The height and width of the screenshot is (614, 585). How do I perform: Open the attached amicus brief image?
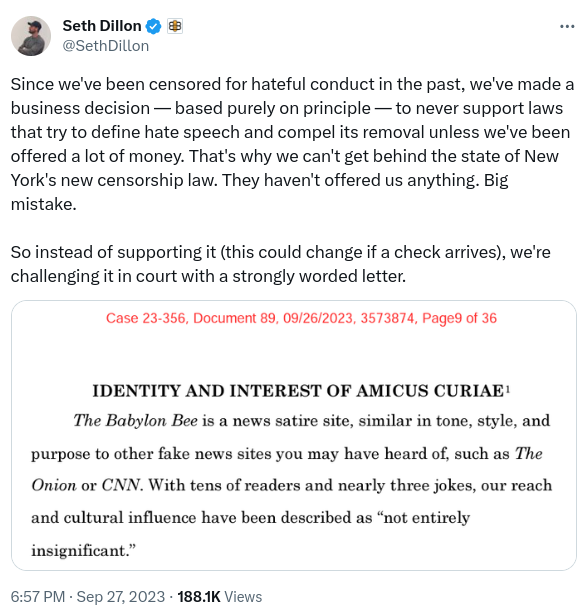[x=294, y=435]
